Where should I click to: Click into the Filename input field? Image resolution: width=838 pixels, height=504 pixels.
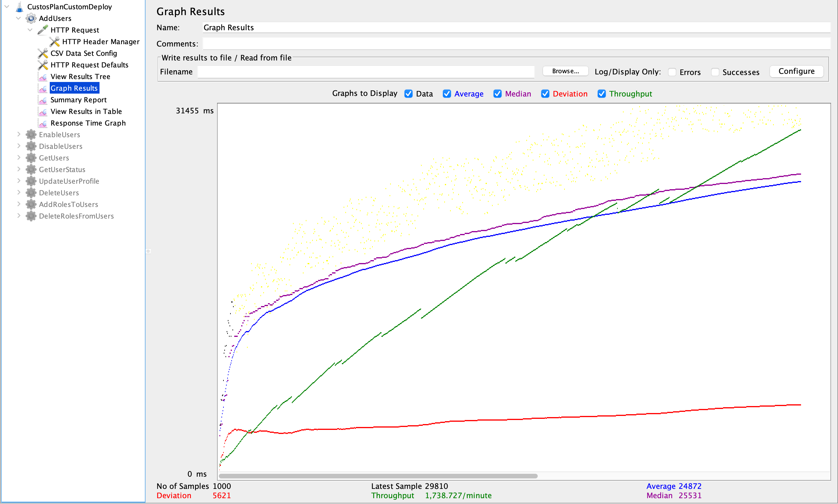[365, 72]
